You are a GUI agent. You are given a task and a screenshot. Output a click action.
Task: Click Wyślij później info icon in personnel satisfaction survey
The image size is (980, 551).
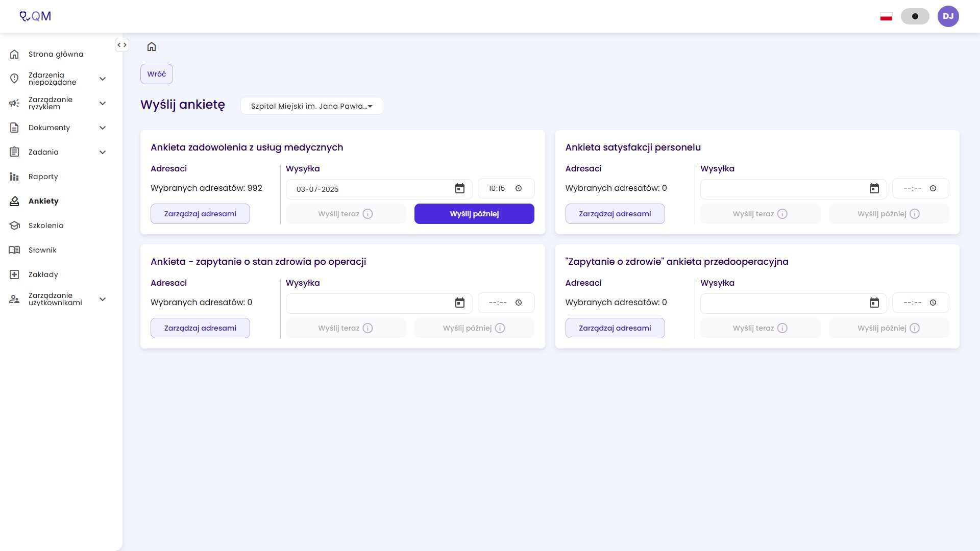pos(915,214)
